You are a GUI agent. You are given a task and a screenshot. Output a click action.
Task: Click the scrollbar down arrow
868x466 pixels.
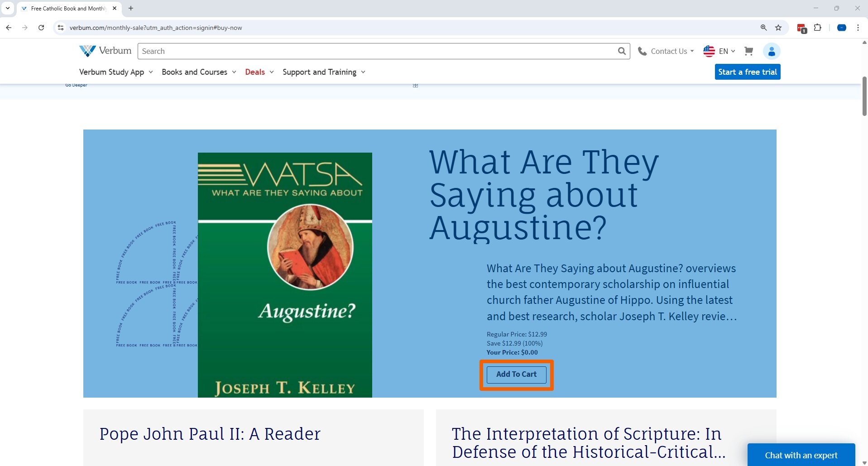pyautogui.click(x=864, y=462)
